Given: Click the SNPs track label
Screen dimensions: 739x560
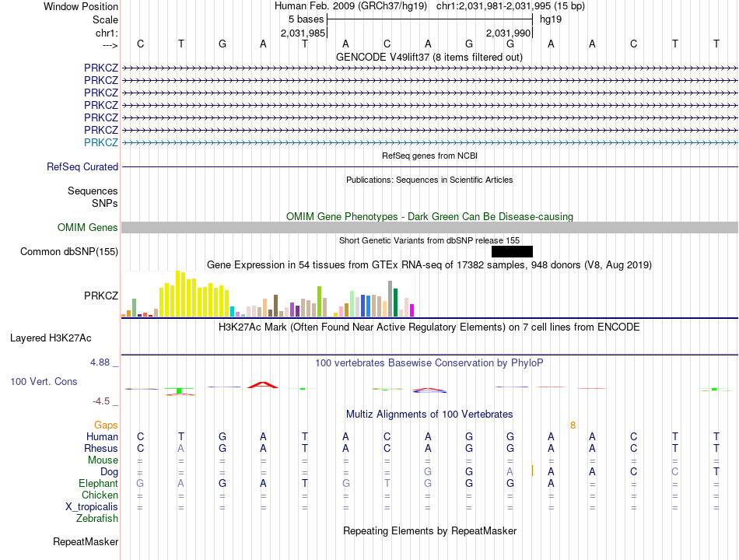Looking at the screenshot, I should click(x=105, y=203).
